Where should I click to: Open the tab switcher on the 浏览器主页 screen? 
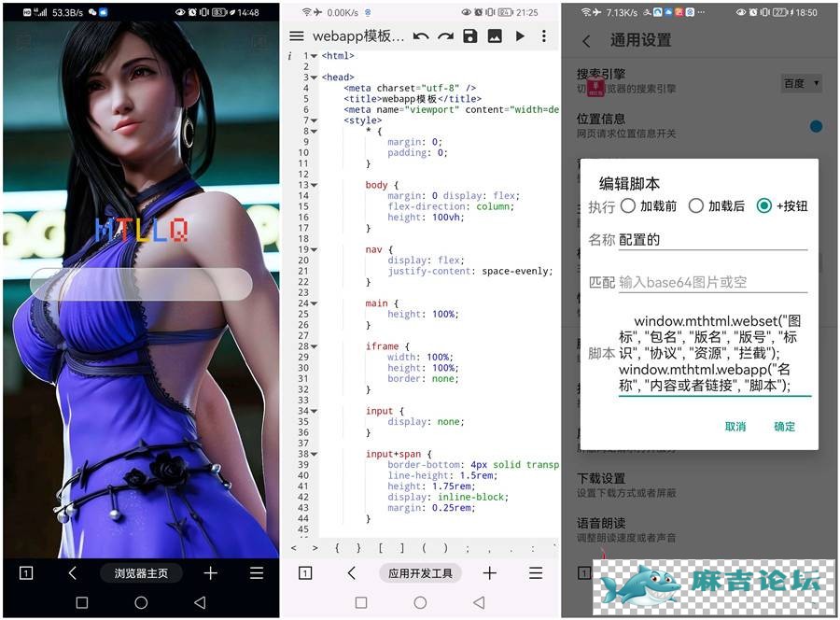[x=26, y=573]
